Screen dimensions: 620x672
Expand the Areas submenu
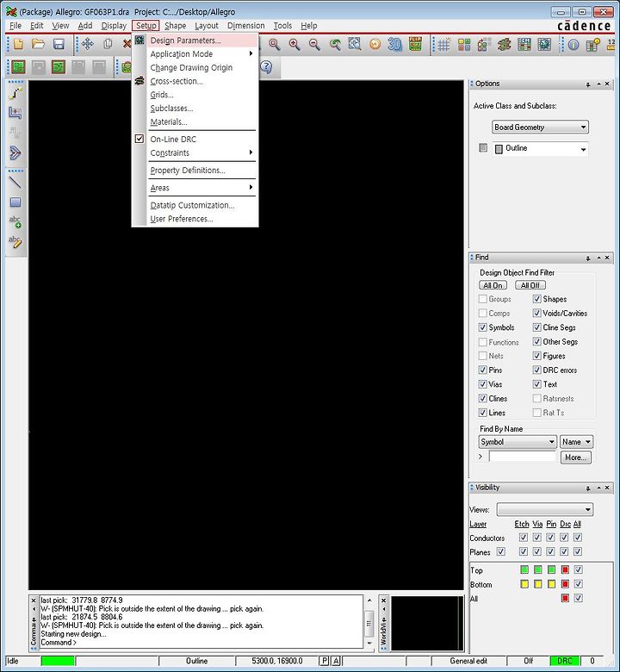[201, 188]
